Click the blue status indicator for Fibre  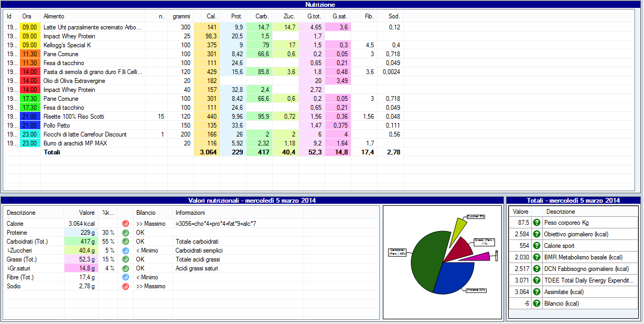point(125,277)
